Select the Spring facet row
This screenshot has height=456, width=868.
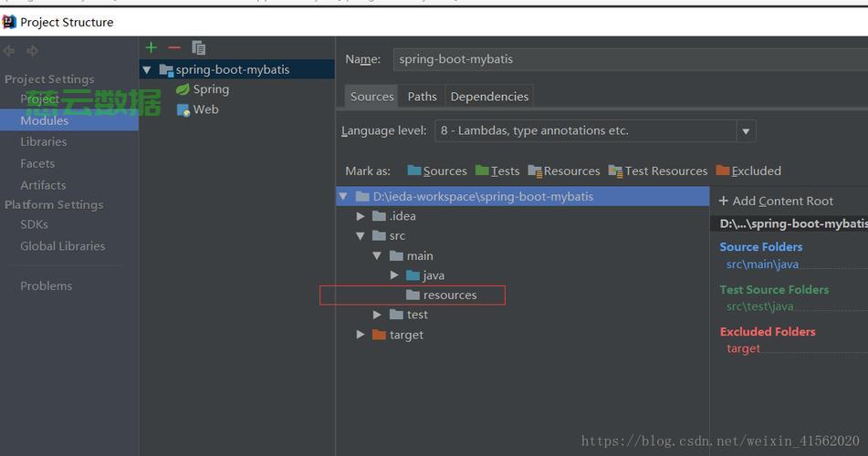(x=237, y=89)
